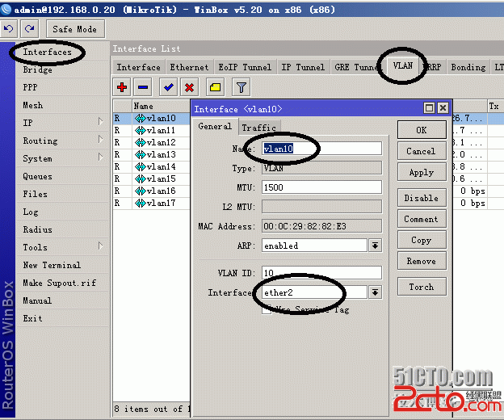Maximize the Interface vlan10 dialog
This screenshot has height=420, width=504.
(x=429, y=108)
